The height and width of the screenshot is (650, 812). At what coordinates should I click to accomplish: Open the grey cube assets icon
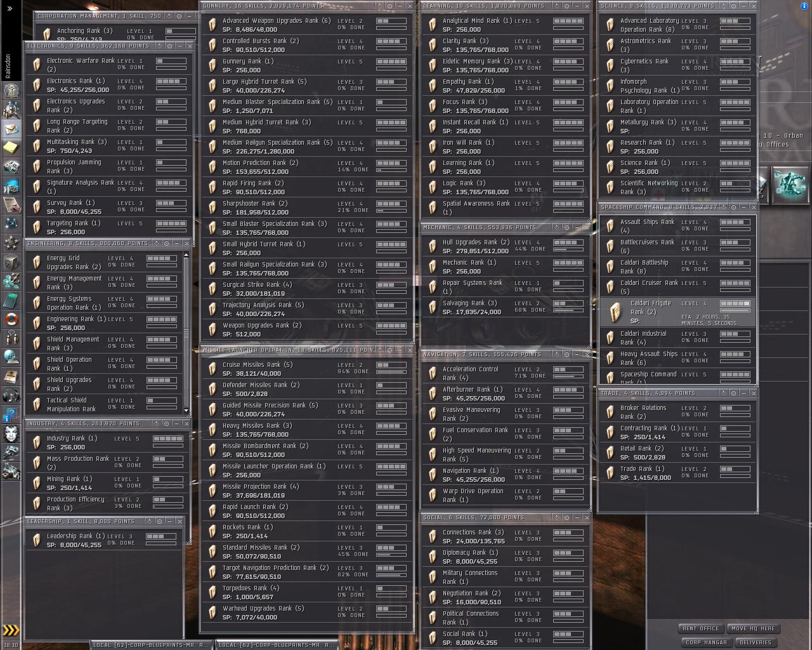click(x=11, y=262)
